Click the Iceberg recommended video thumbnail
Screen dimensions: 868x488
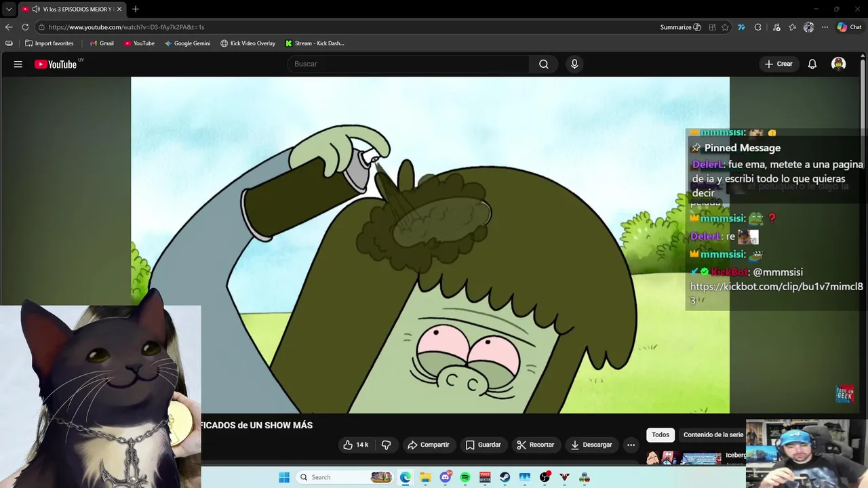tap(684, 458)
